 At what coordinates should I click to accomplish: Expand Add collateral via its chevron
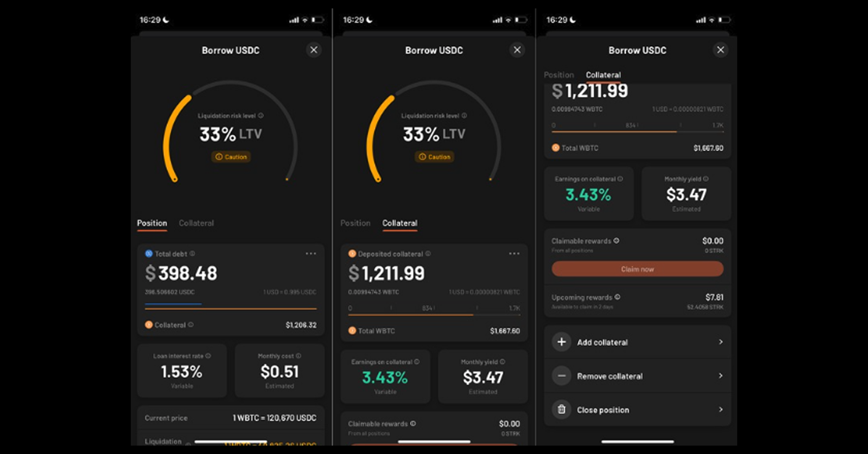pos(720,342)
